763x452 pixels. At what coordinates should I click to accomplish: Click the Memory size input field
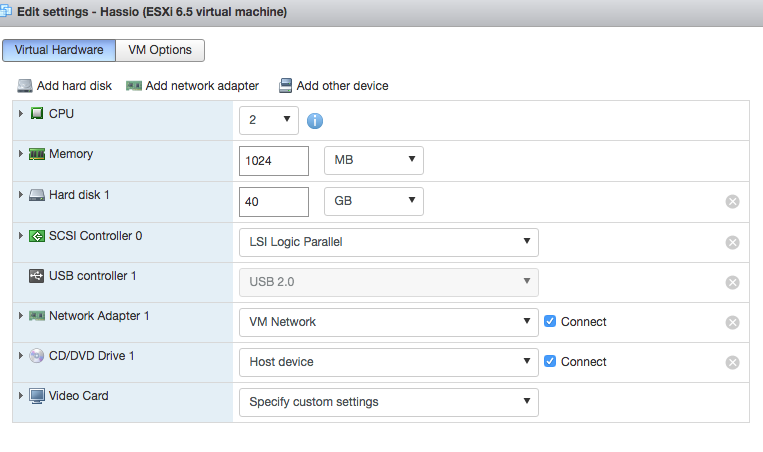pos(274,161)
